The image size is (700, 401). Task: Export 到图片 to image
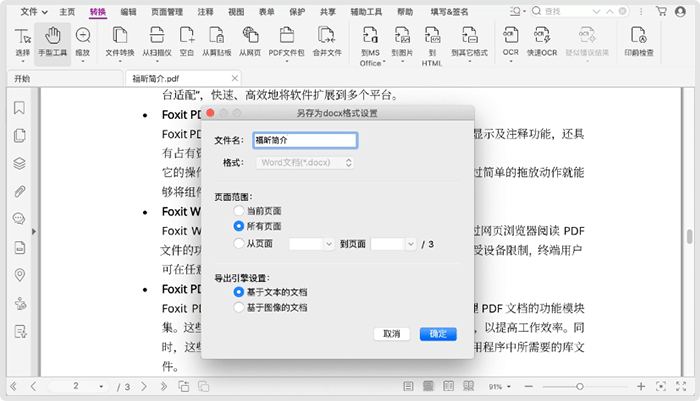click(402, 43)
